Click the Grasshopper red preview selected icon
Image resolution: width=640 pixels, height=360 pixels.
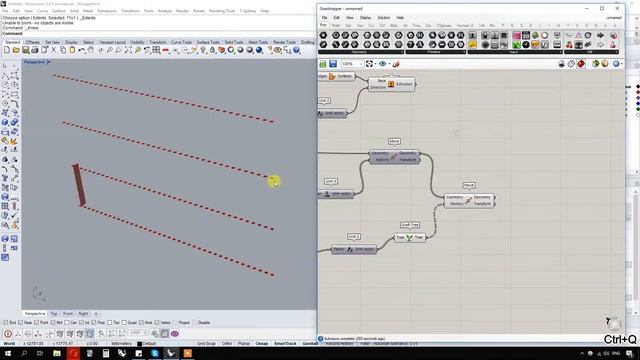581,64
